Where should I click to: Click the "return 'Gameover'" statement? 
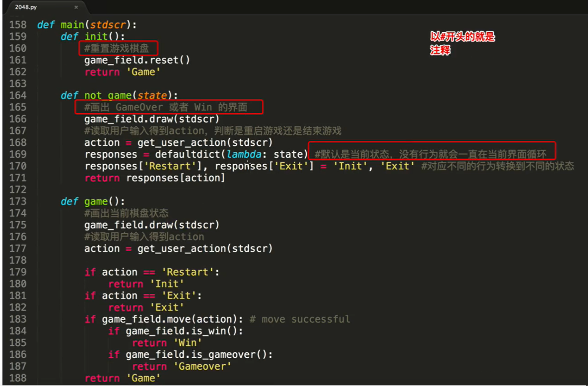point(182,367)
